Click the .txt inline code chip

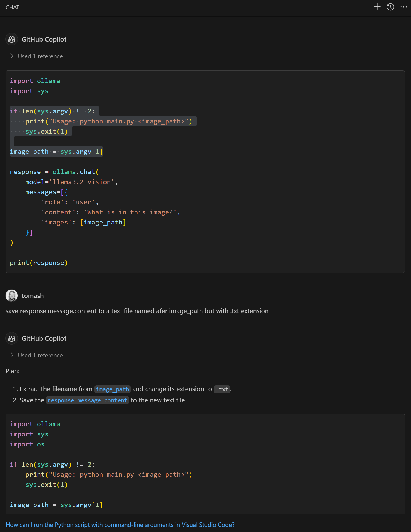(x=222, y=389)
